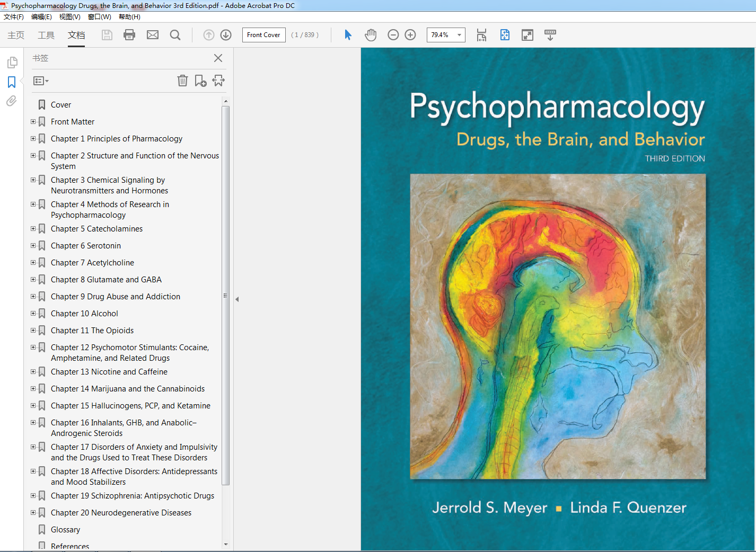Viewport: 756px width, 552px height.
Task: Click bookmarks panel scroll-down arrow
Action: coord(226,544)
